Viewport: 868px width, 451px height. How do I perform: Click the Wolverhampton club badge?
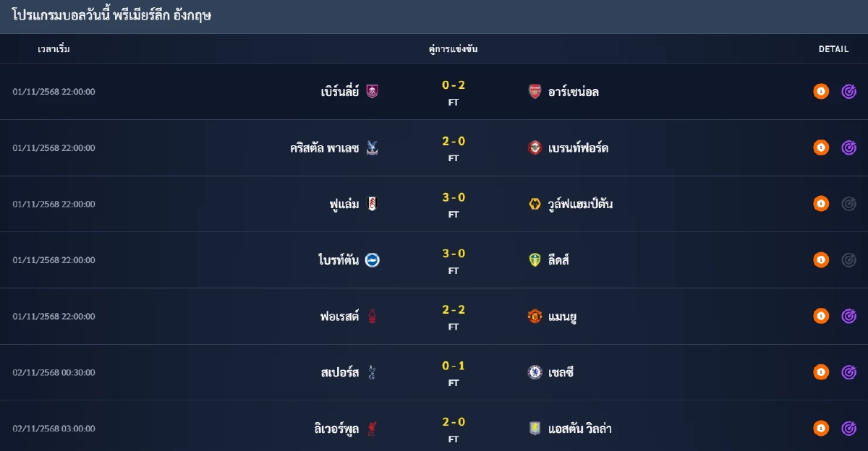[533, 204]
